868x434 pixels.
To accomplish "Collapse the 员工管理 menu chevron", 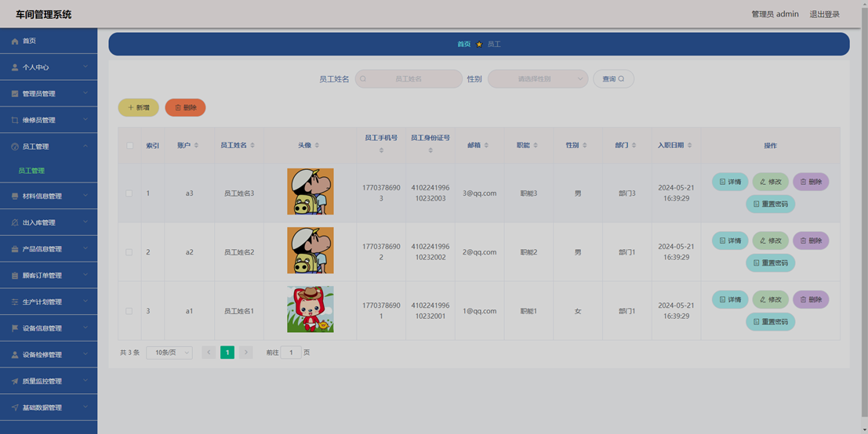I will (85, 146).
